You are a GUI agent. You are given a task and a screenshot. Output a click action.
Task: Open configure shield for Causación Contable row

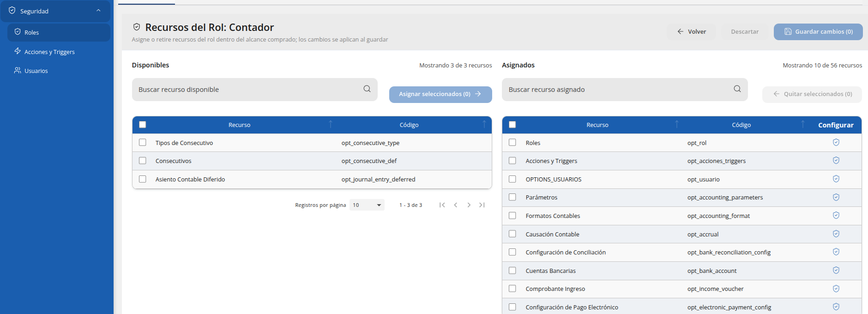pyautogui.click(x=836, y=234)
